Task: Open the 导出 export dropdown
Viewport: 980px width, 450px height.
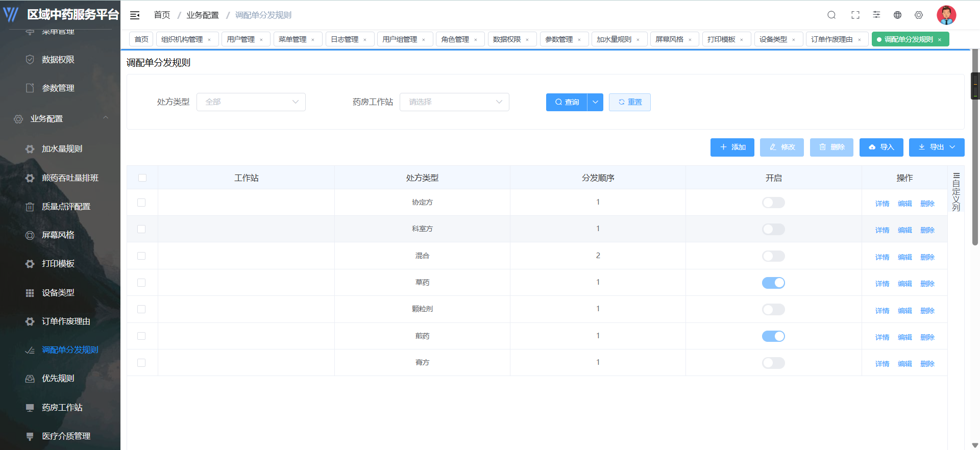Action: point(937,147)
